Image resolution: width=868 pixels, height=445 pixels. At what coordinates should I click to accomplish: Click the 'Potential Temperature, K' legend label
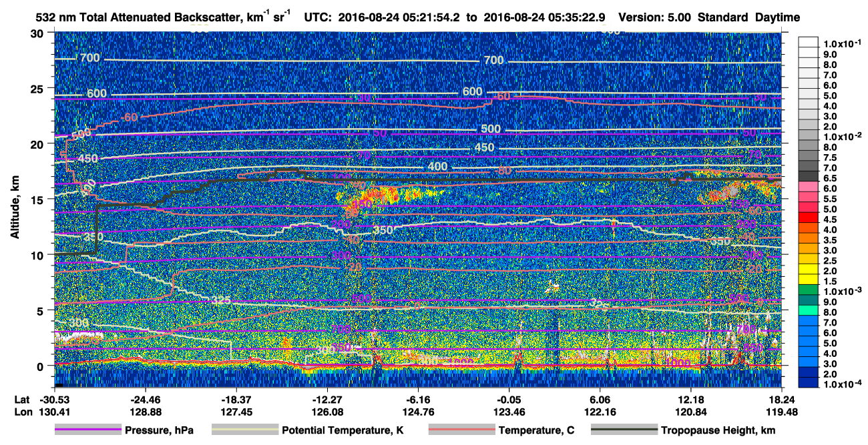tap(343, 430)
